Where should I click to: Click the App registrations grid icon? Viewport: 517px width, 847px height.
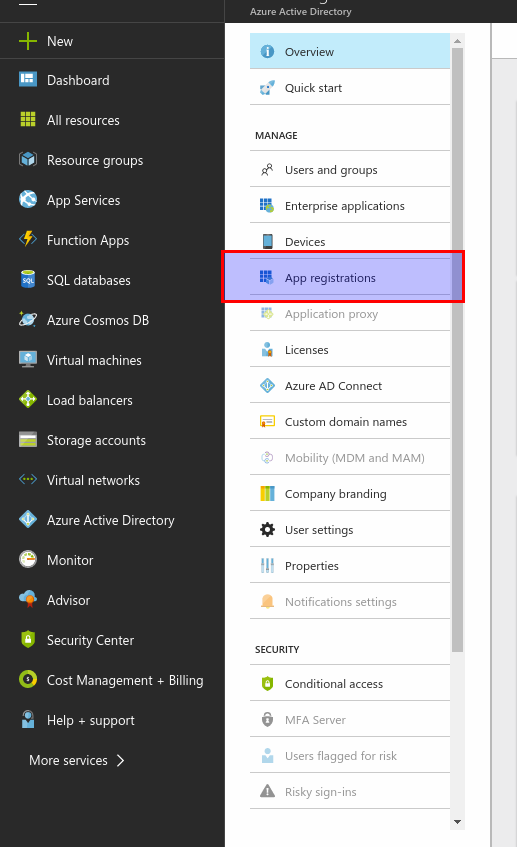pos(267,278)
